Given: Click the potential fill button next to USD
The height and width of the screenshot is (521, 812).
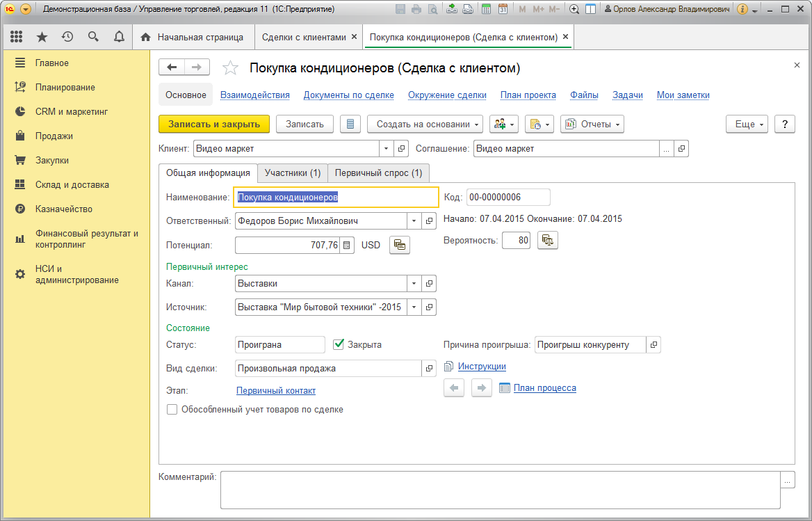Looking at the screenshot, I should [x=400, y=245].
